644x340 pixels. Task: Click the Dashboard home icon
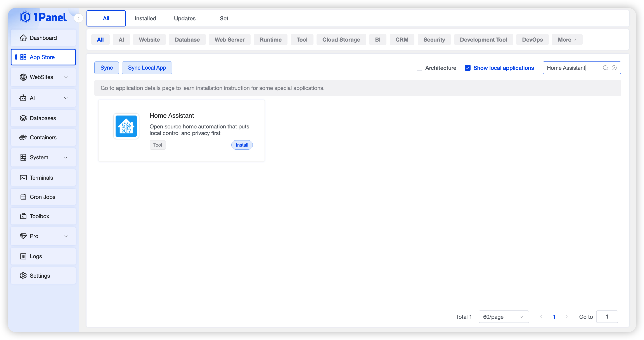click(x=23, y=38)
